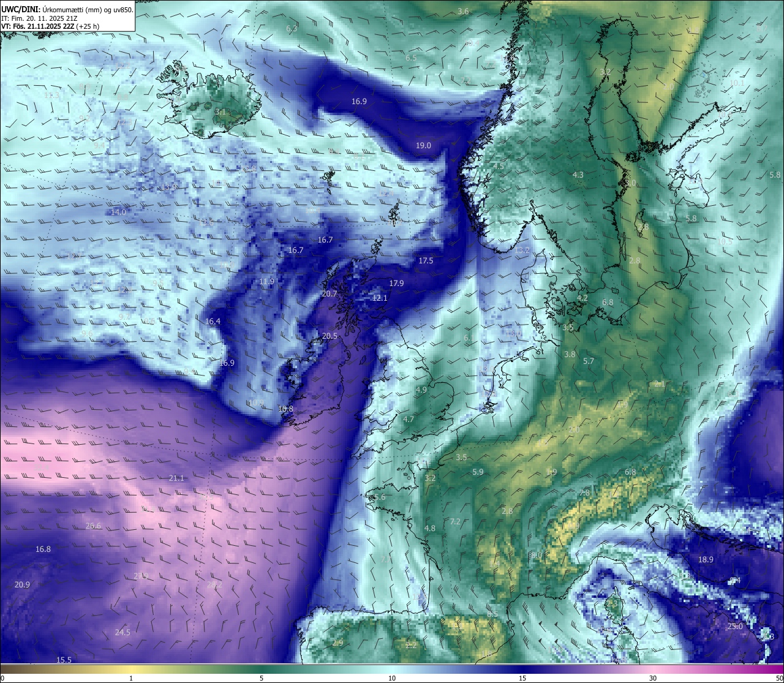Click the 3.1 value over Iceland
784x683 pixels.
coord(221,112)
